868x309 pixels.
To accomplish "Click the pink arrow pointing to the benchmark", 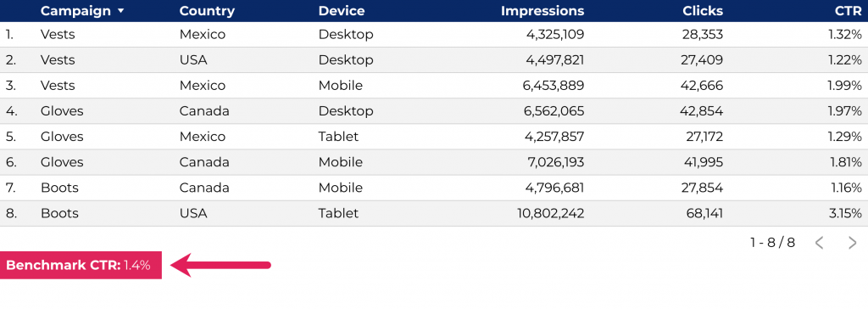I will point(220,265).
